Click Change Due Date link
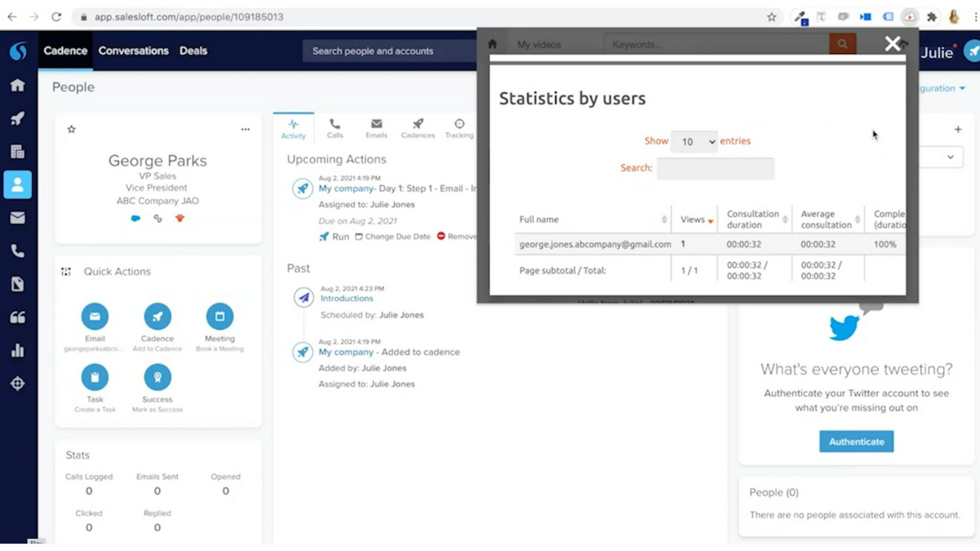The height and width of the screenshot is (551, 980). pyautogui.click(x=393, y=237)
